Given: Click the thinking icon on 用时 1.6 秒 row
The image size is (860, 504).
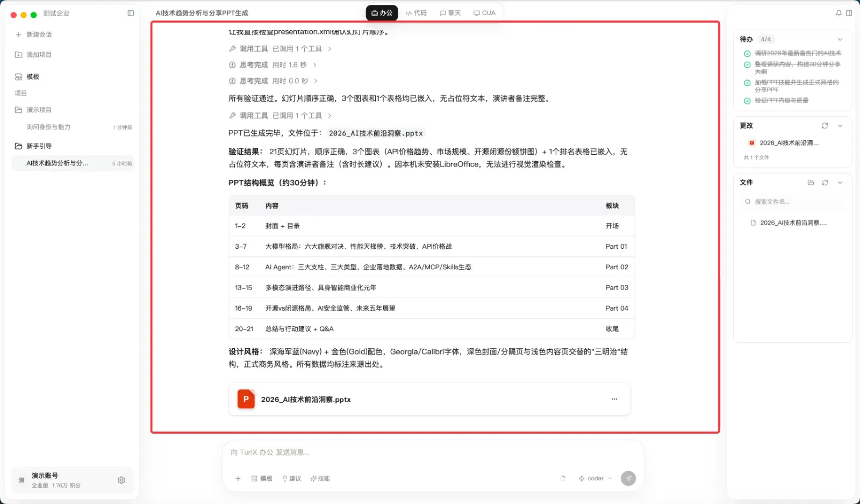Looking at the screenshot, I should point(233,65).
